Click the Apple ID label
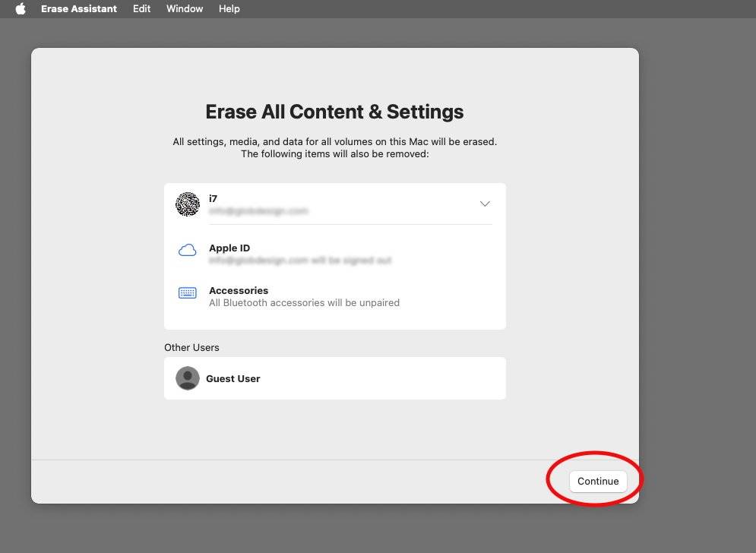 (x=229, y=248)
